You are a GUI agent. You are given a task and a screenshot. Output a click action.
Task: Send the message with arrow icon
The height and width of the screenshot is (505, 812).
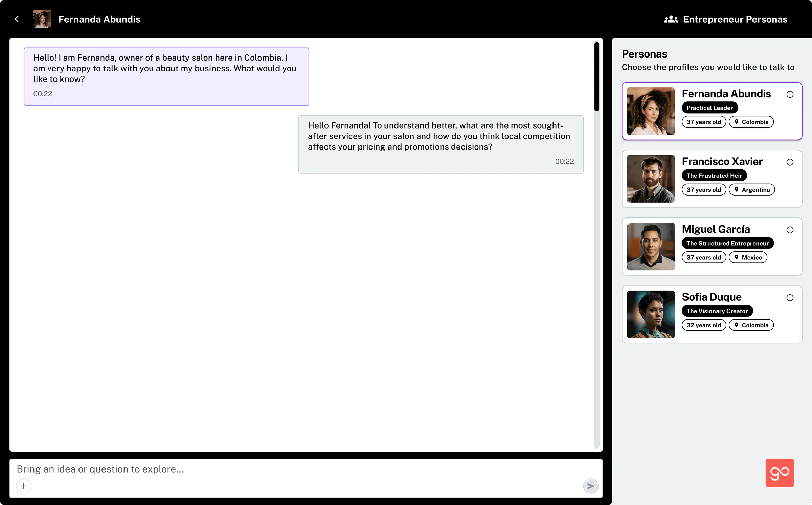[590, 486]
